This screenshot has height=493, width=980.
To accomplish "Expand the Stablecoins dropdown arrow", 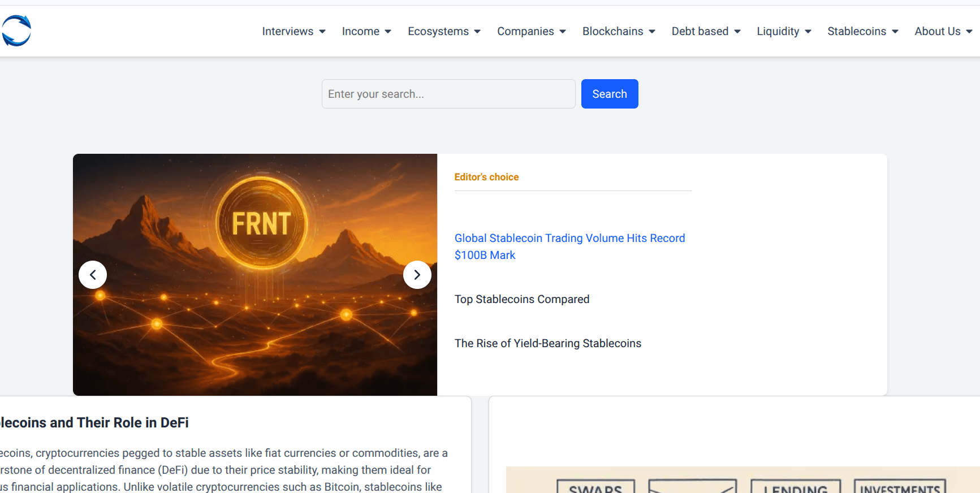I will point(895,32).
